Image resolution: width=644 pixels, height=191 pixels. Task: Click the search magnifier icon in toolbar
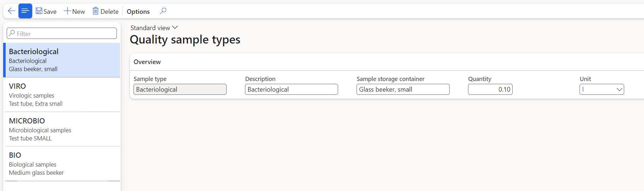pos(163,11)
